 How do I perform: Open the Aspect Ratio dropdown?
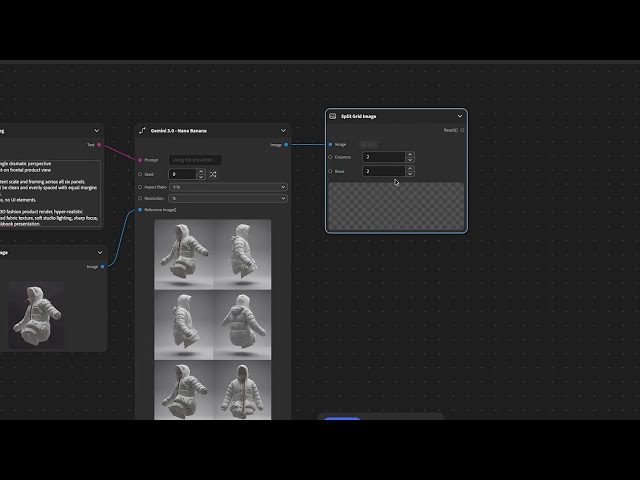coord(228,187)
